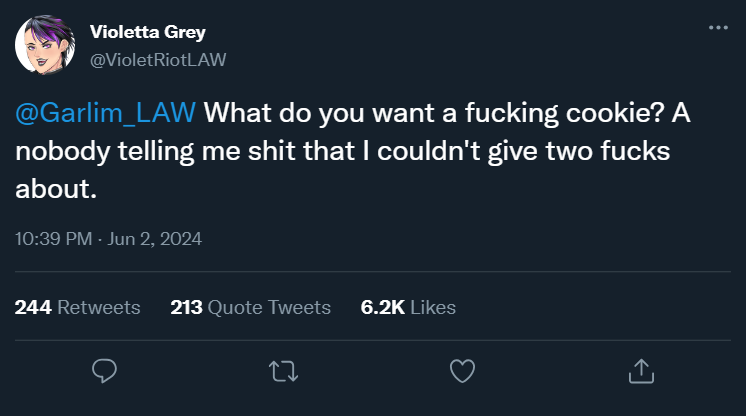Viewport: 746px width, 416px height.
Task: Show the 213 Quote Tweets
Action: (250, 307)
